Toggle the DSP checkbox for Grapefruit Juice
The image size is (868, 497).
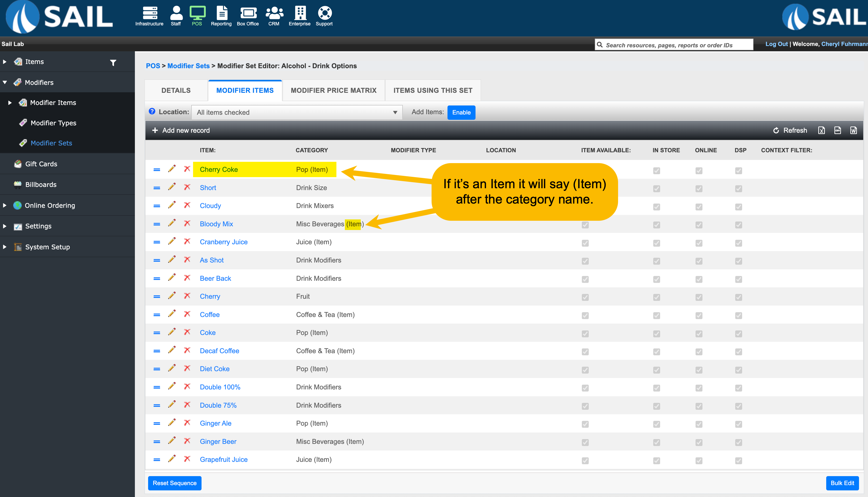(738, 461)
